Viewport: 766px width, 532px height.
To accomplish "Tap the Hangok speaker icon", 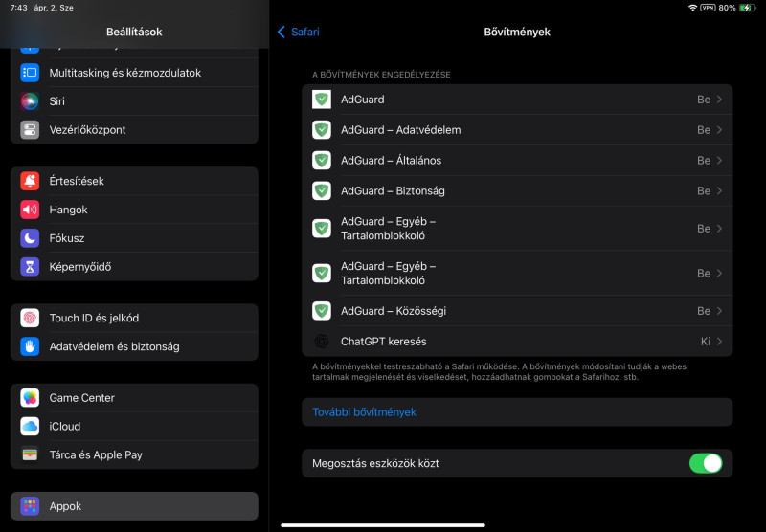I will 30,210.
